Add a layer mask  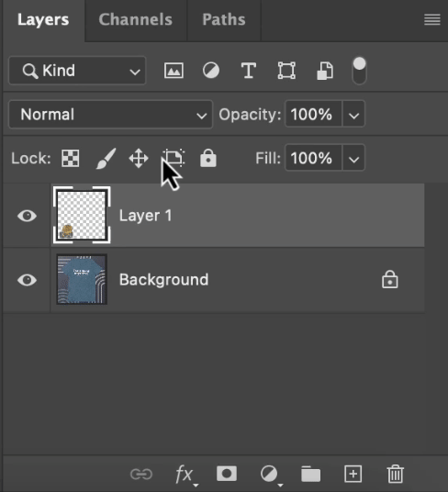pos(227,474)
